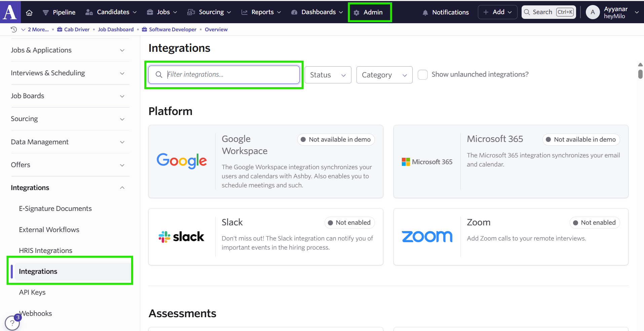Click the Google logo on the Workspace card
Viewport: 644px width, 331px height.
pos(182,161)
